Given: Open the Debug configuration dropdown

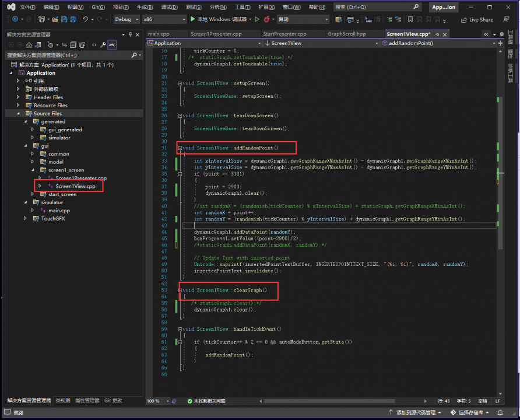Looking at the screenshot, I should [127, 19].
